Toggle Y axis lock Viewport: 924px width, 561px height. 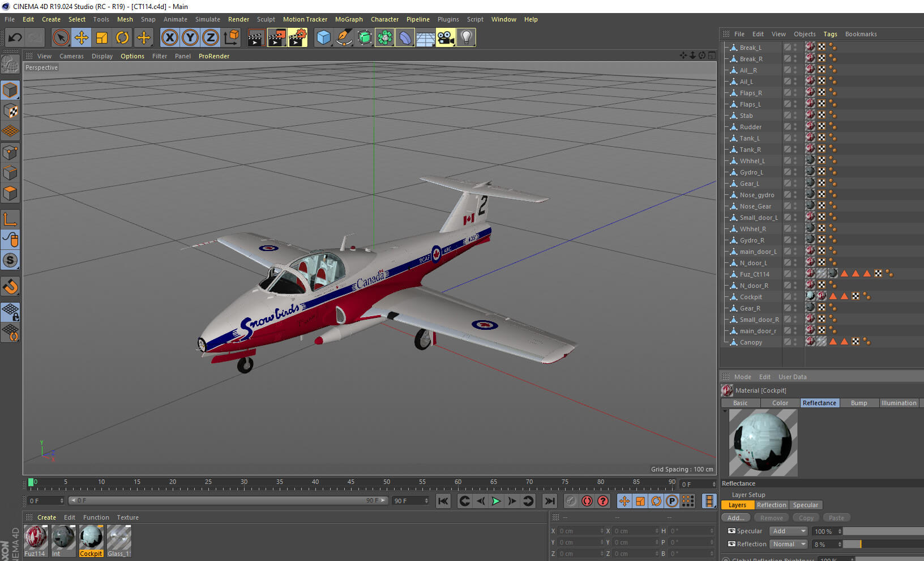pos(190,38)
